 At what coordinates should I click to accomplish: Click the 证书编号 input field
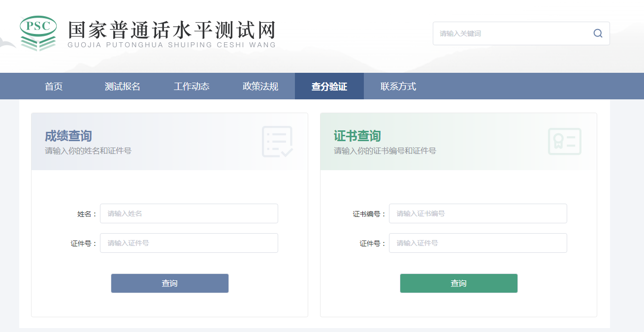click(478, 213)
